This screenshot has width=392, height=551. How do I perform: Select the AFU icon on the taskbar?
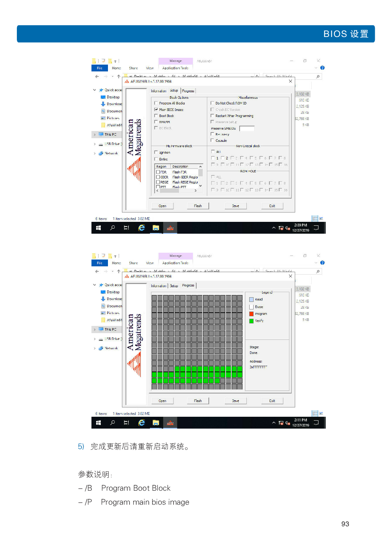pyautogui.click(x=170, y=228)
